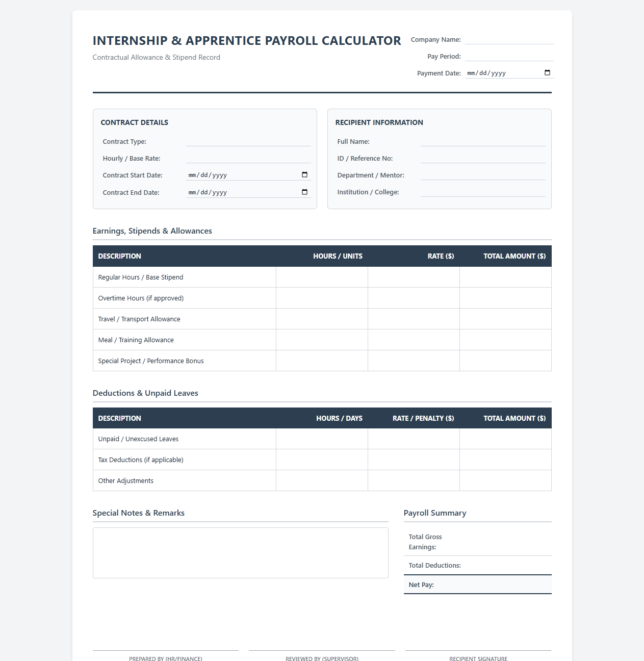
Task: Click Travel / Transport Allowance Total Amount cell
Action: point(505,319)
